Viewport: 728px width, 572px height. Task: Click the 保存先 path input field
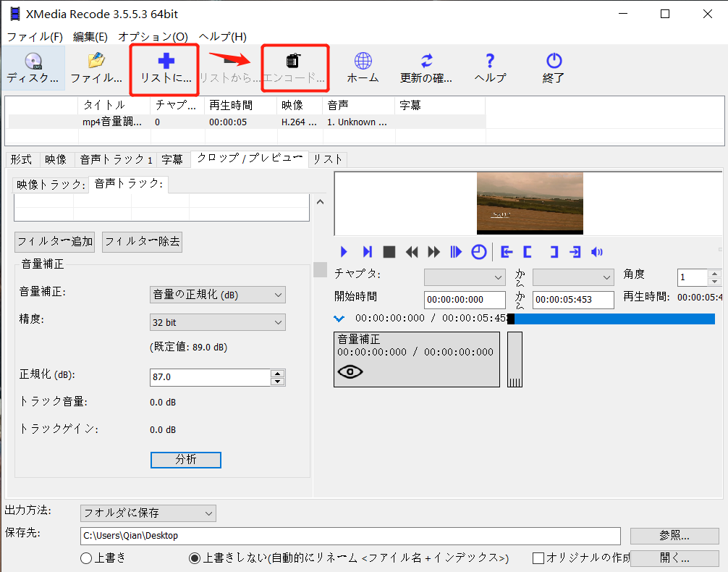(x=350, y=536)
